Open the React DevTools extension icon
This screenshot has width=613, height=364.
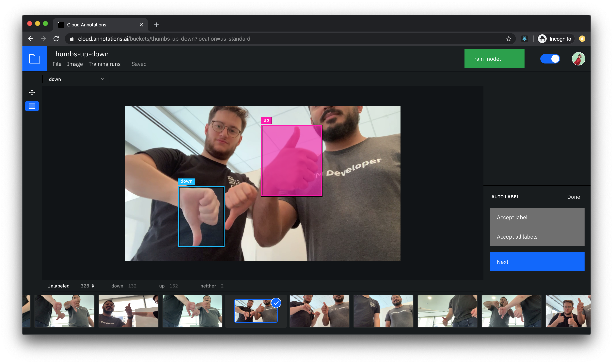click(x=524, y=39)
